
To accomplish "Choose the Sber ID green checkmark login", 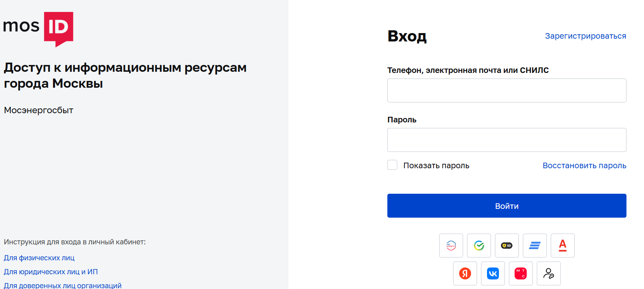I will 479,246.
